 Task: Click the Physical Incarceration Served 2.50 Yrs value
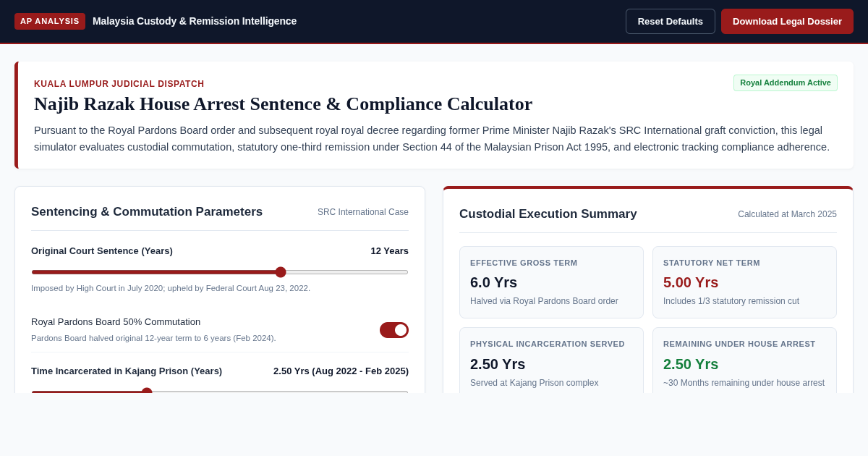point(498,364)
